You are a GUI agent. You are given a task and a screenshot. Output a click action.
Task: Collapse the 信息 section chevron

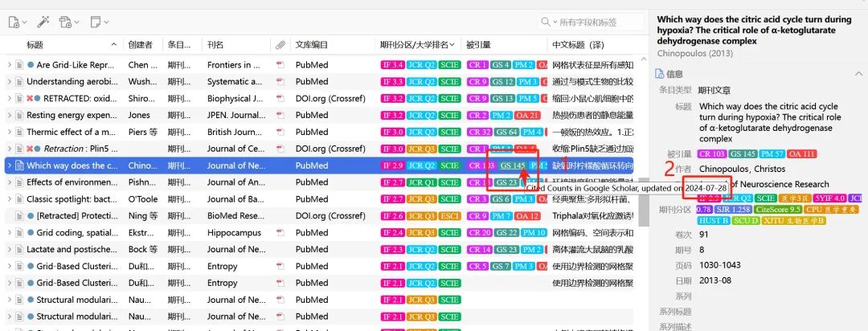[858, 74]
